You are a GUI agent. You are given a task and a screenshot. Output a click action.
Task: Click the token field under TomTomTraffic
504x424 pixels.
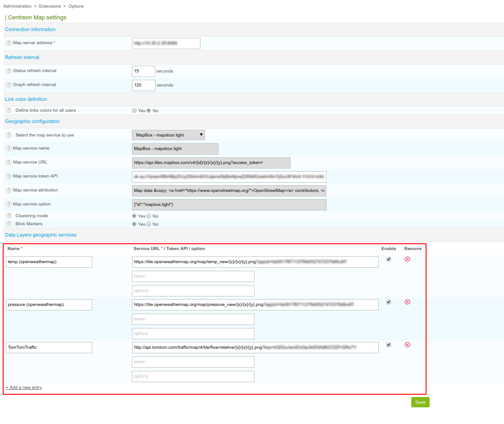[193, 362]
